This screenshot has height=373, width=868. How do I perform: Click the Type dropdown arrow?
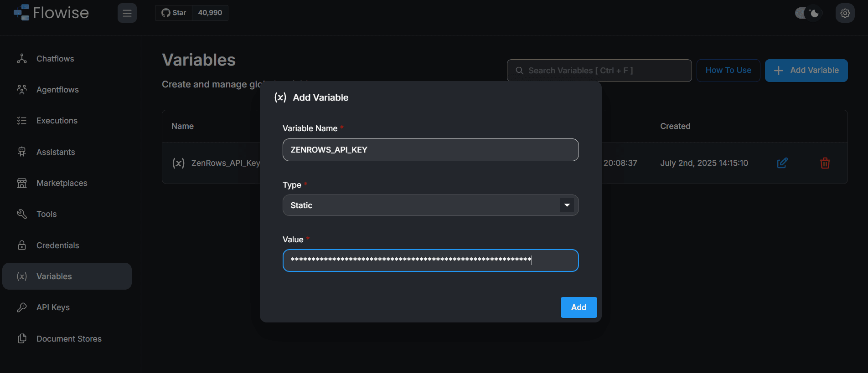coord(567,205)
